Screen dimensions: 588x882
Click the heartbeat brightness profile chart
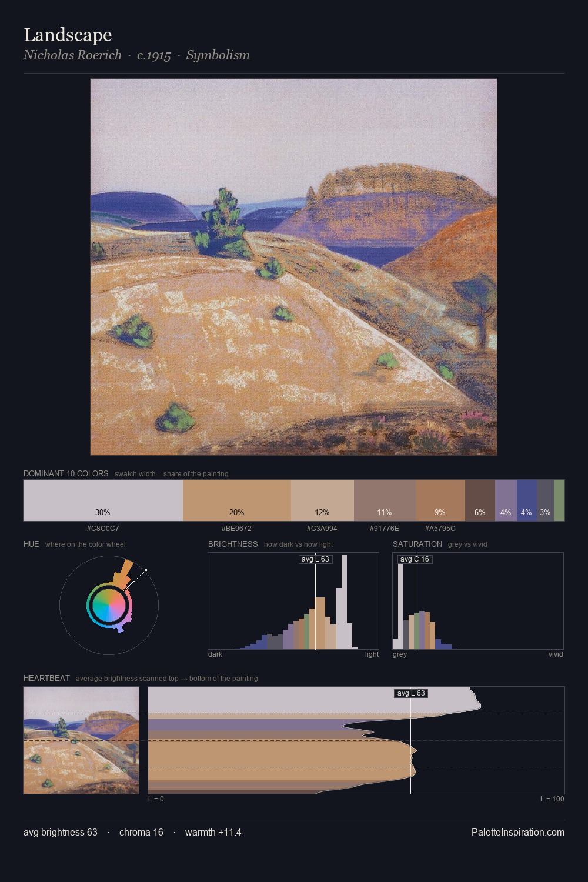point(356,740)
